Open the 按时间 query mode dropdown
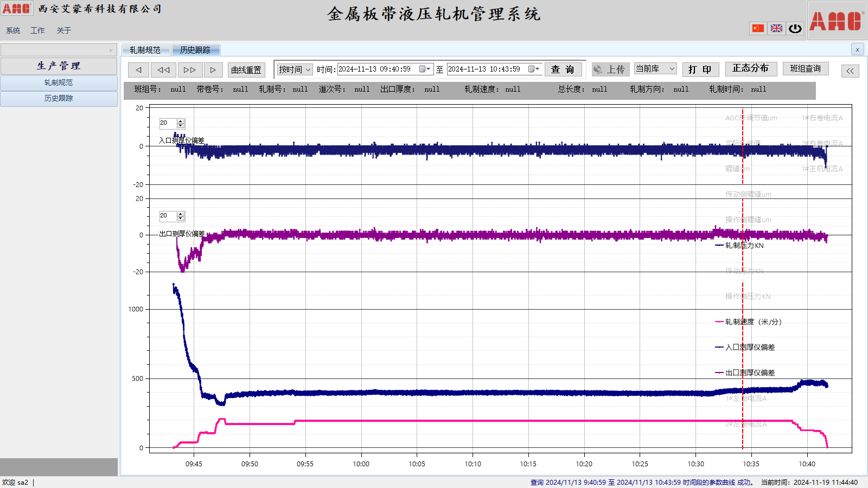The width and height of the screenshot is (868, 488). [295, 69]
